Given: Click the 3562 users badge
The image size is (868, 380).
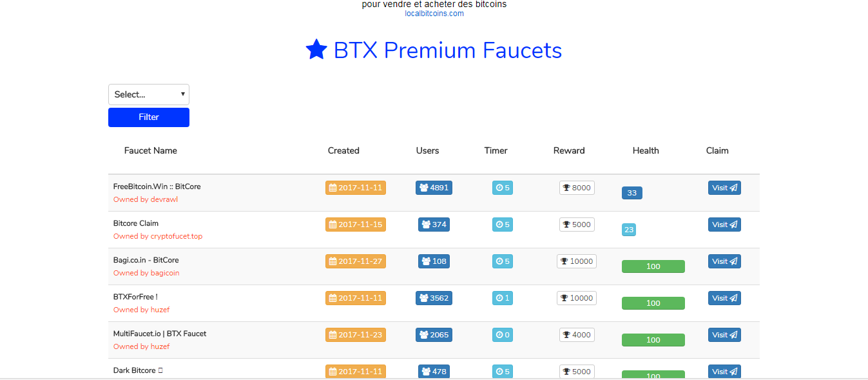Looking at the screenshot, I should (434, 298).
